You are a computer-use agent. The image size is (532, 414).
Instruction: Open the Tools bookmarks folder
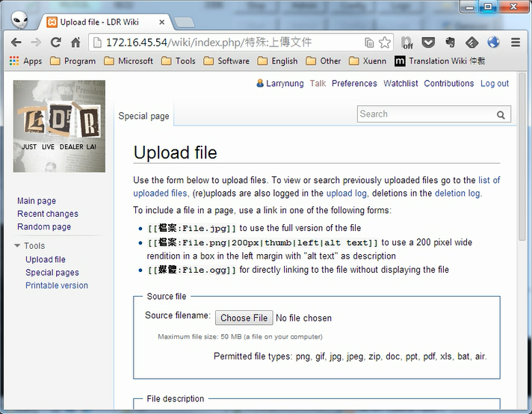[179, 61]
